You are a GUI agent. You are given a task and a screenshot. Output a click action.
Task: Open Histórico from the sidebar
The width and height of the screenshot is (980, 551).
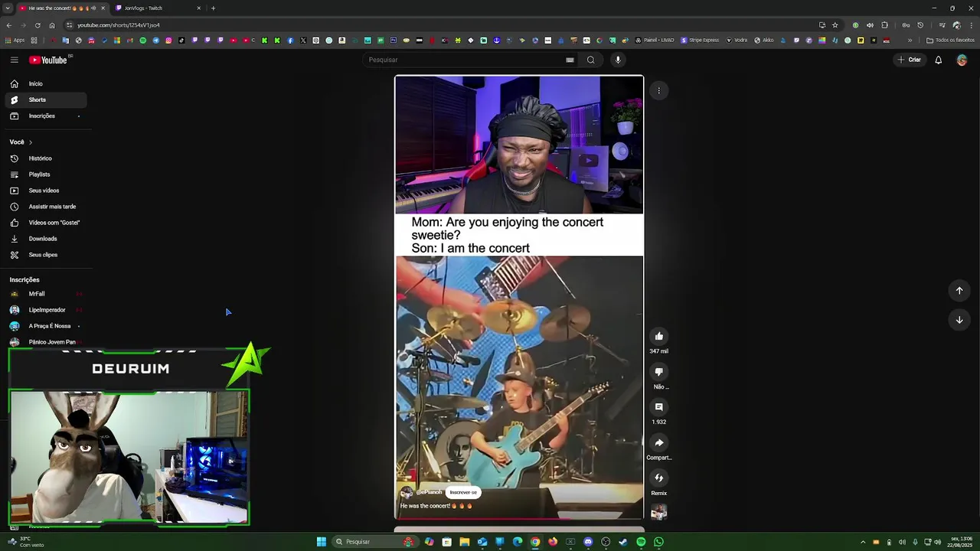[x=46, y=158]
